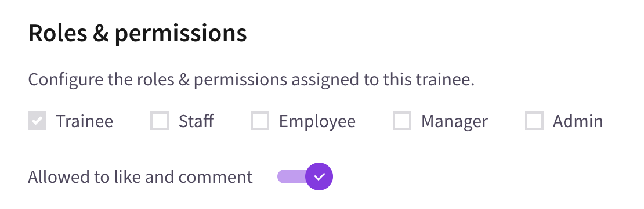Click the word "permissions" in the heading

180,34
